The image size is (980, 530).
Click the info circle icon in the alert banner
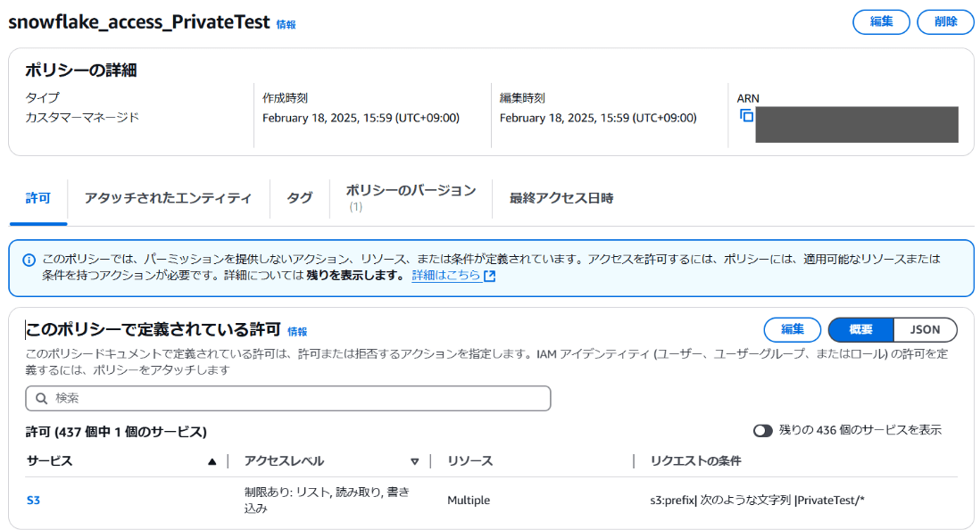(x=29, y=260)
